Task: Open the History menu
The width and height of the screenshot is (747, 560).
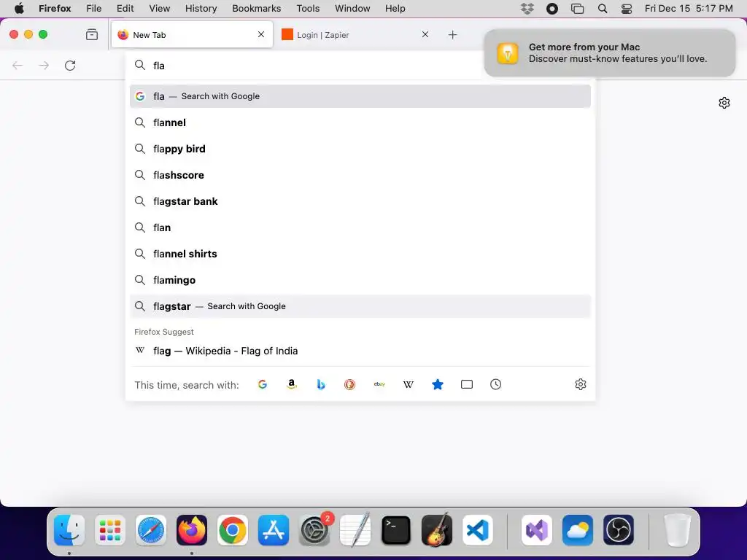Action: pyautogui.click(x=201, y=9)
